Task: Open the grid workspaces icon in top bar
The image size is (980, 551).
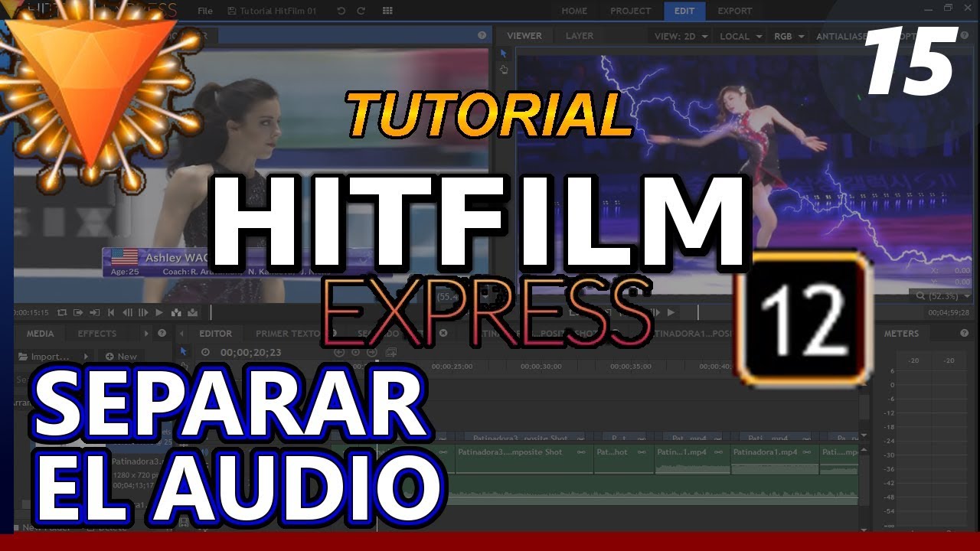Action: pyautogui.click(x=387, y=11)
